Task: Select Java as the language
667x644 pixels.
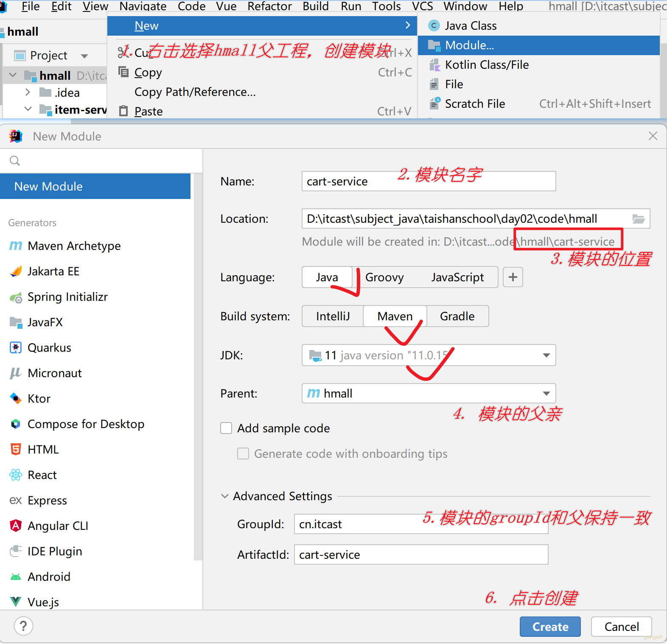Action: point(327,277)
